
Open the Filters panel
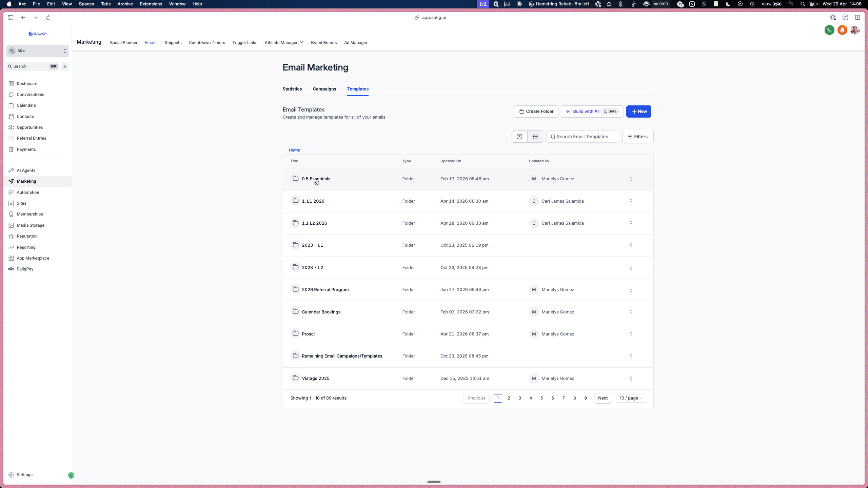coord(637,137)
